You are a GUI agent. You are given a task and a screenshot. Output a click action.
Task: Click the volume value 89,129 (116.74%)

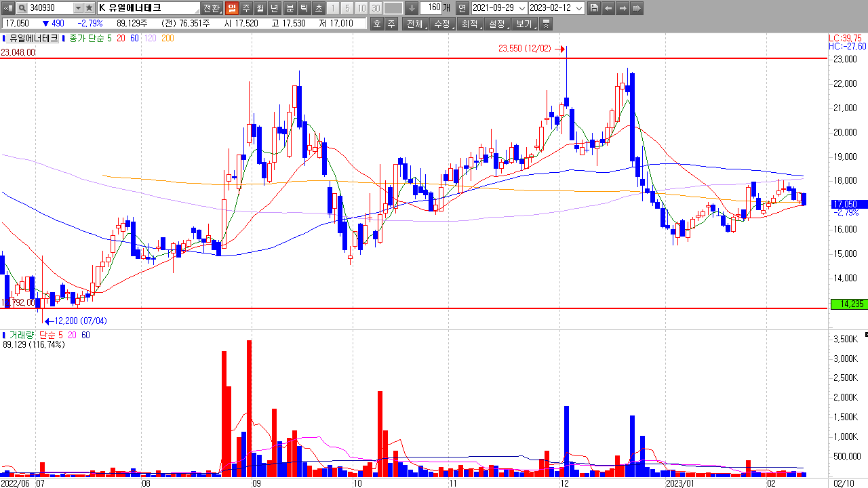[34, 344]
